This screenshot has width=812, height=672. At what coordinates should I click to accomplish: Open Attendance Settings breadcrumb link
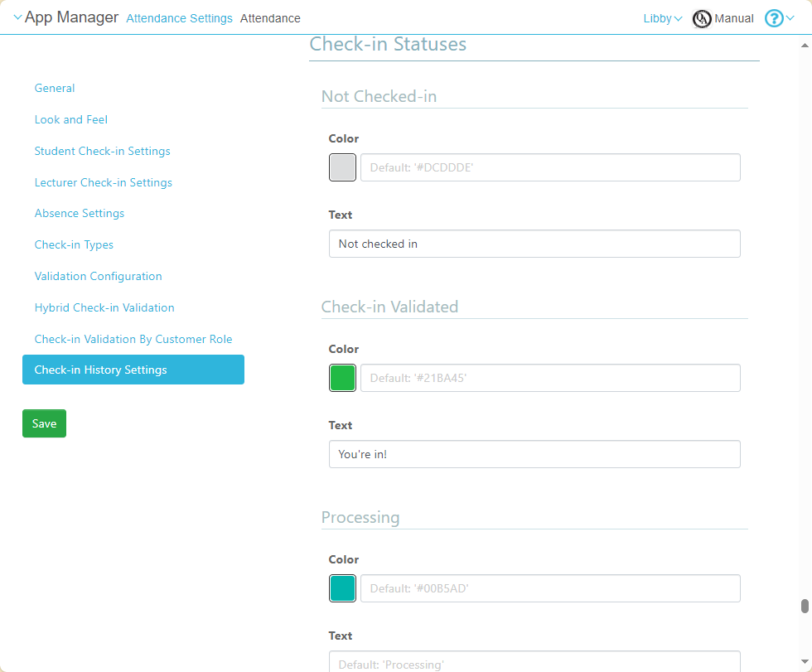[x=179, y=18]
